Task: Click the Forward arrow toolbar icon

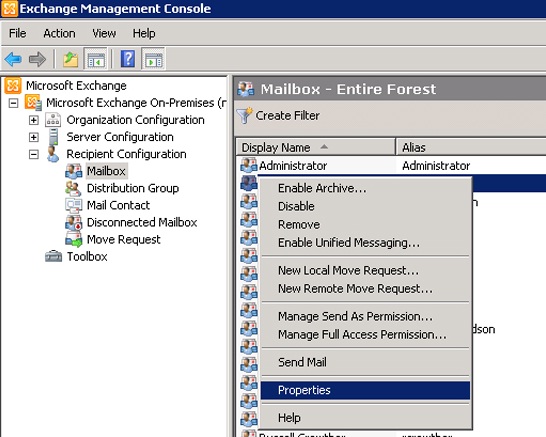Action: pos(37,59)
